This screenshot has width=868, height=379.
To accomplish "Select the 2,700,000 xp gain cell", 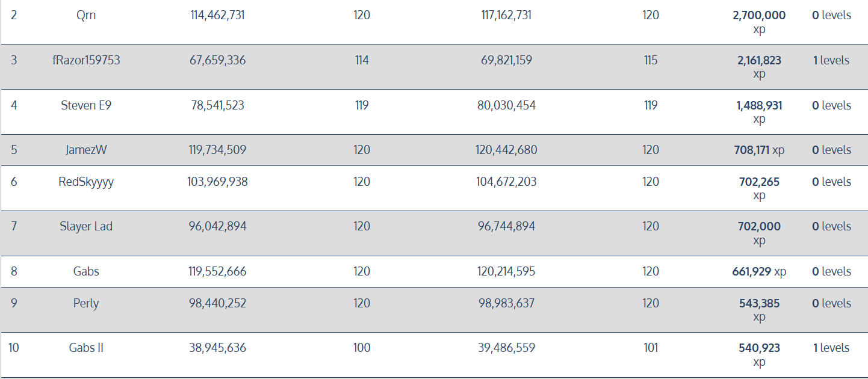I will (759, 22).
